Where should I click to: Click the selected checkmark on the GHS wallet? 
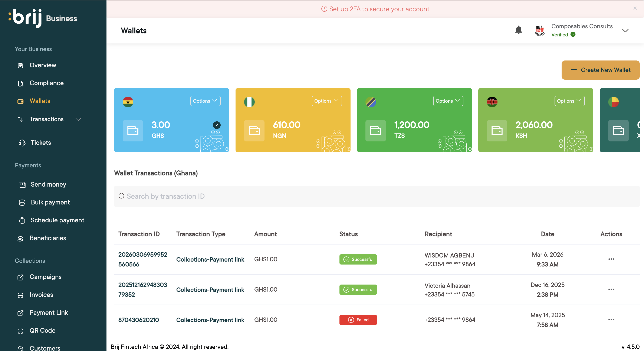(x=217, y=125)
